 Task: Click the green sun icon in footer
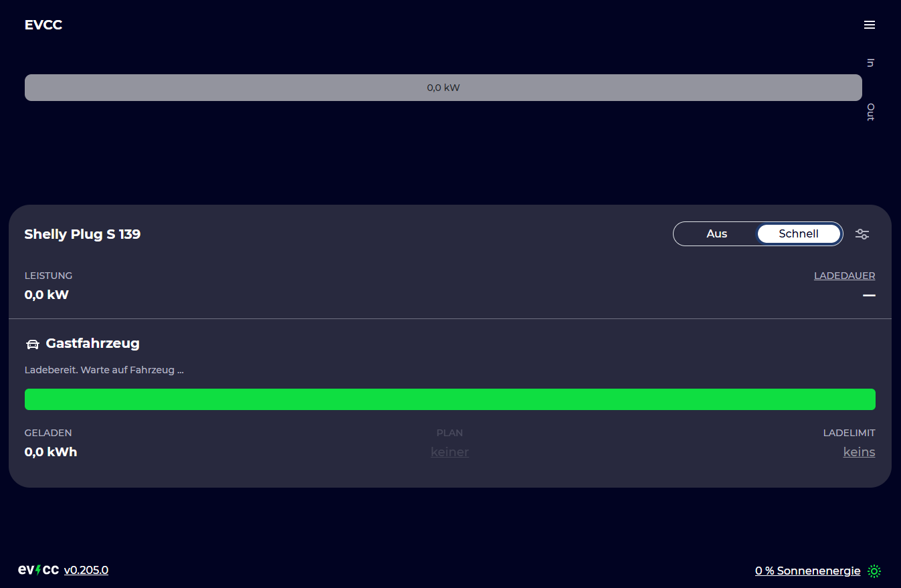click(874, 571)
